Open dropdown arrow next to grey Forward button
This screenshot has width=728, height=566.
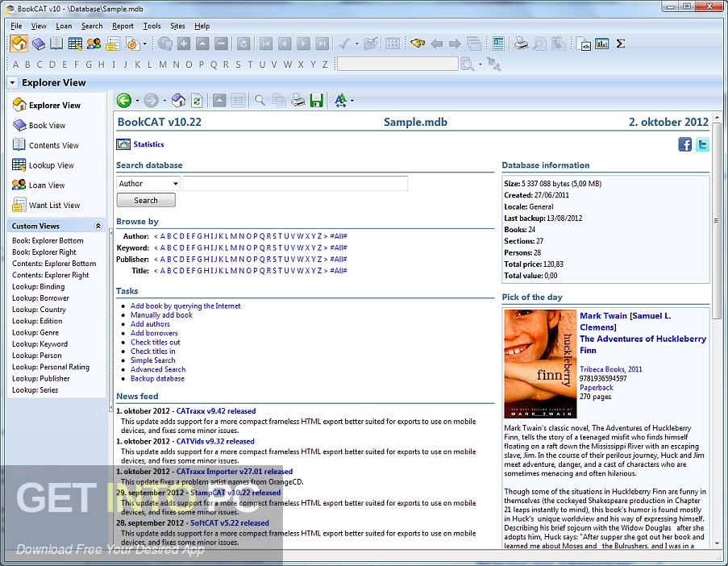pos(164,101)
